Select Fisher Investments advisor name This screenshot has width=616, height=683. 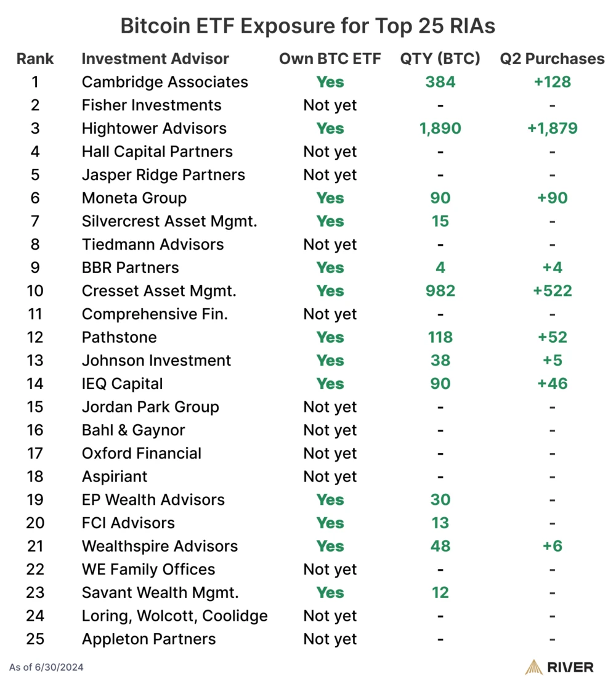152,105
